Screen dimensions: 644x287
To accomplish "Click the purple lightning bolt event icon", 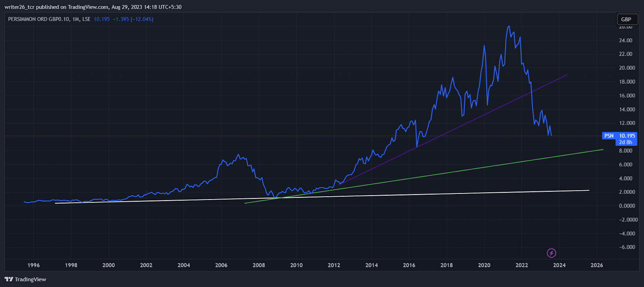I will 551,253.
